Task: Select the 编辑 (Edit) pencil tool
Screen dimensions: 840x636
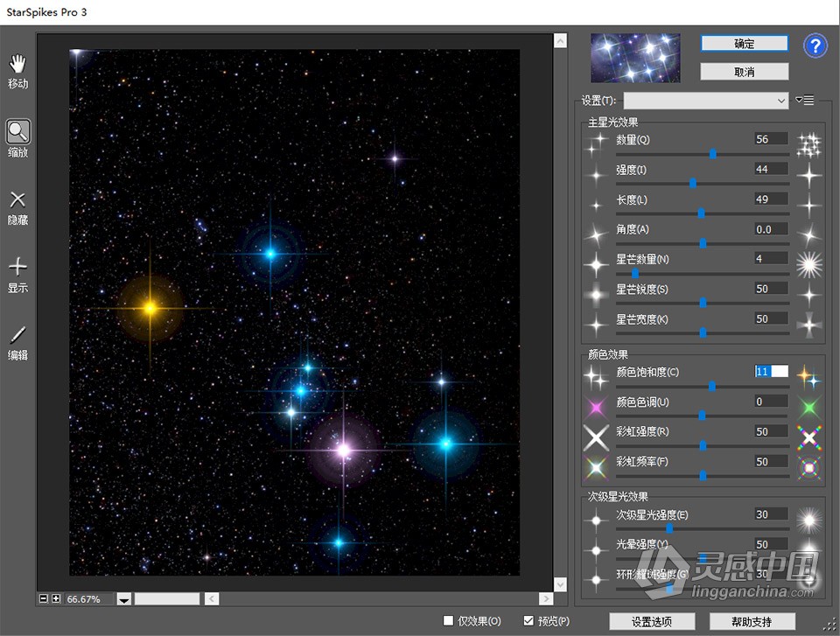Action: 17,337
